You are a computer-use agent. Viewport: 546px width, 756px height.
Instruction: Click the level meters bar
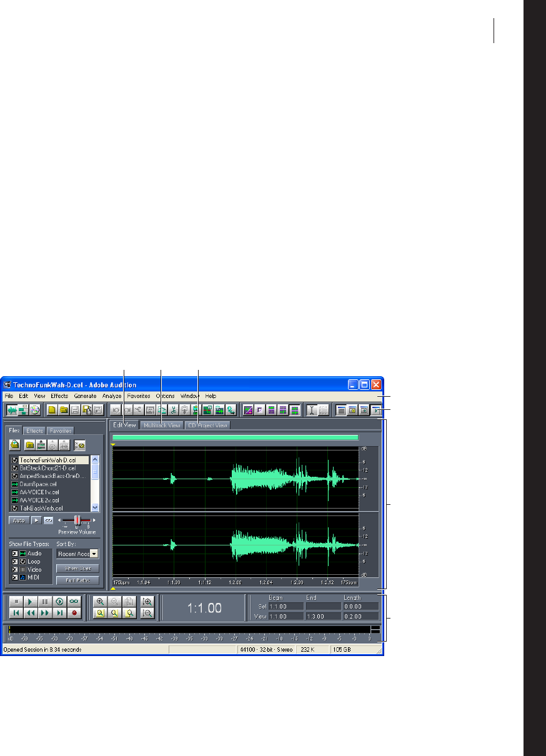(194, 630)
